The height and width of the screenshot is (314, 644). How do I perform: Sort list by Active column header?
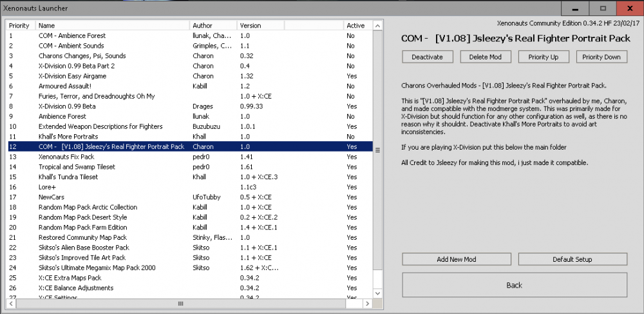click(358, 26)
